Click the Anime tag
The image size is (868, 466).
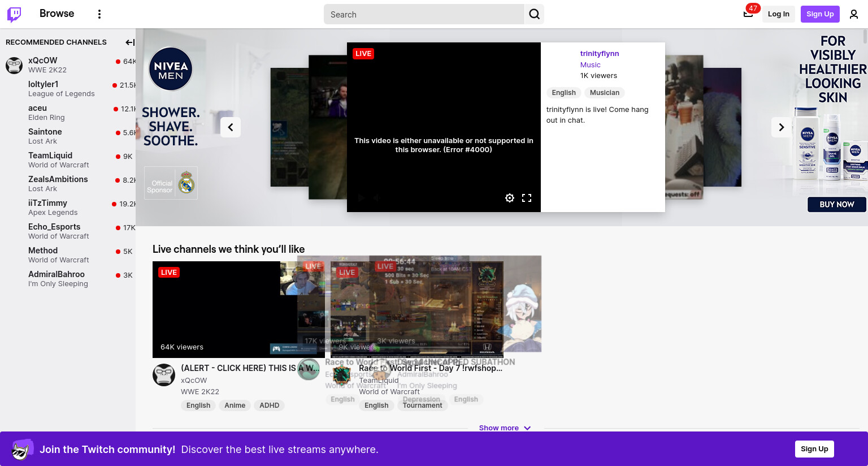(235, 405)
